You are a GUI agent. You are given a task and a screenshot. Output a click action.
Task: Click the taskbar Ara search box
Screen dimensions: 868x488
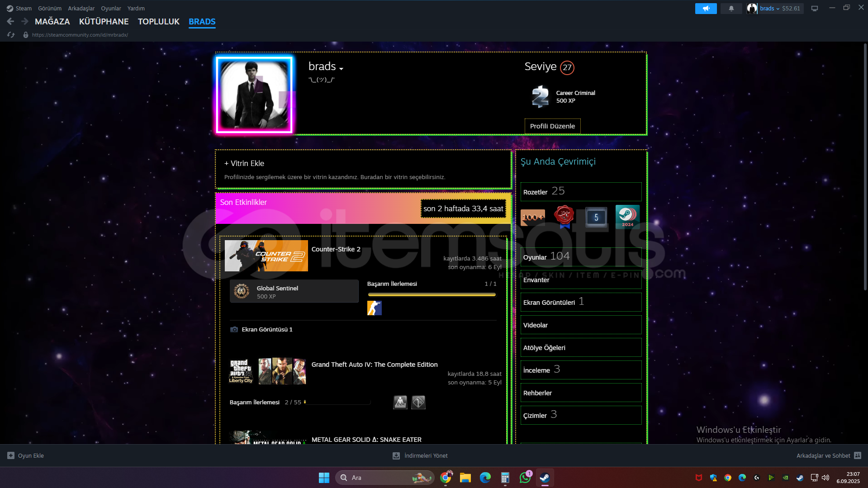[x=384, y=478]
